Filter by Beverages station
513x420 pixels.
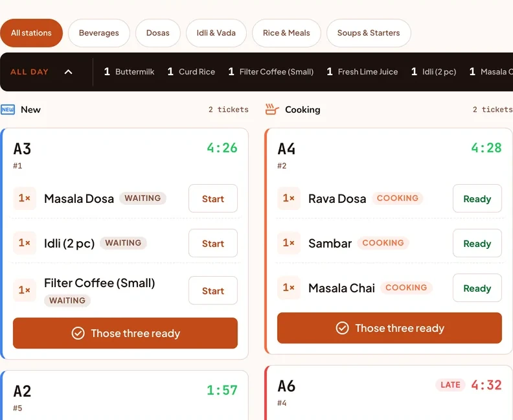pyautogui.click(x=99, y=33)
